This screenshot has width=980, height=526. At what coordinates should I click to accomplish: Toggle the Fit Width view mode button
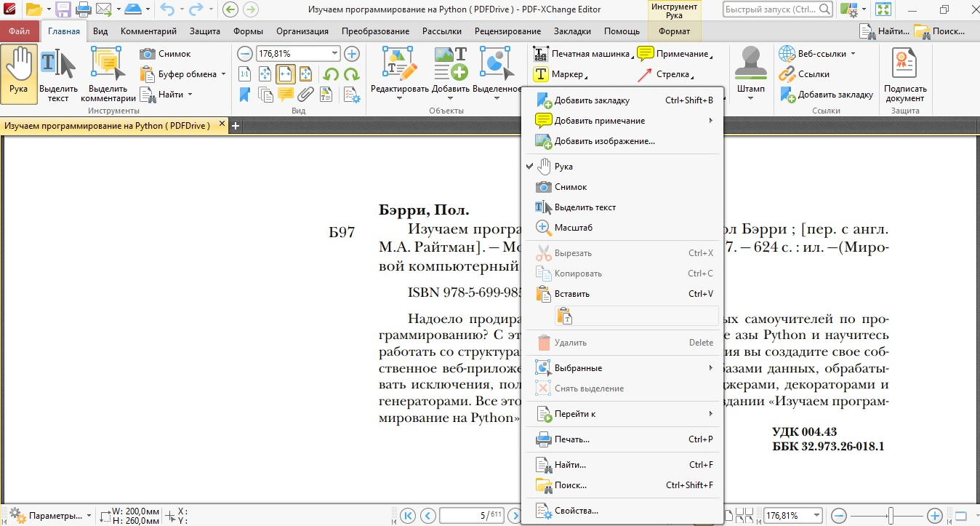click(x=285, y=74)
